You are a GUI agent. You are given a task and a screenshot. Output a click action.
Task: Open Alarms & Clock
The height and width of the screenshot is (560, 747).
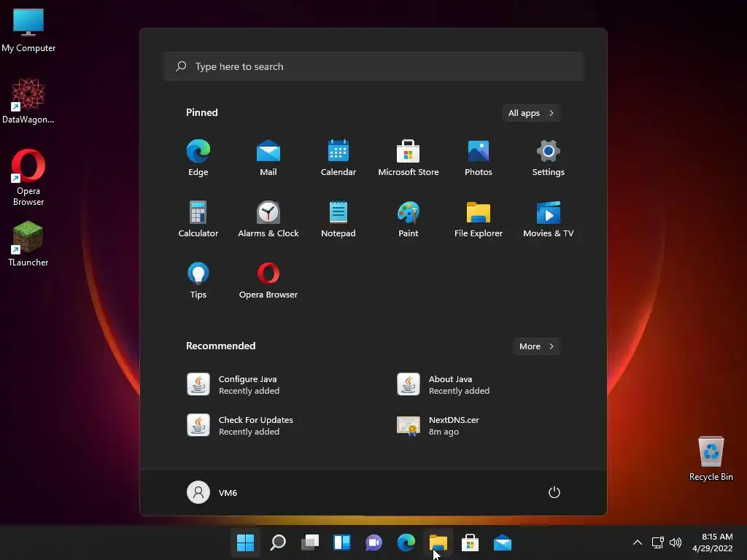(x=268, y=219)
